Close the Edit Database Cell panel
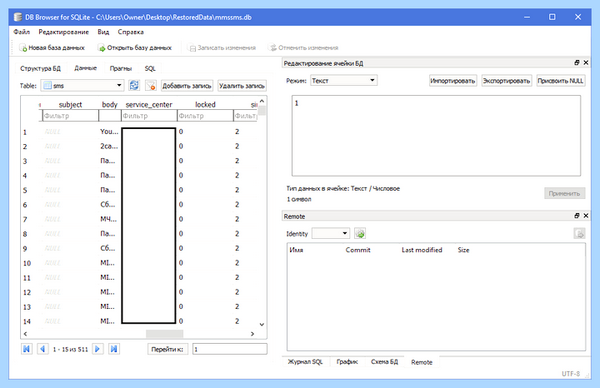The height and width of the screenshot is (388, 600). 586,63
